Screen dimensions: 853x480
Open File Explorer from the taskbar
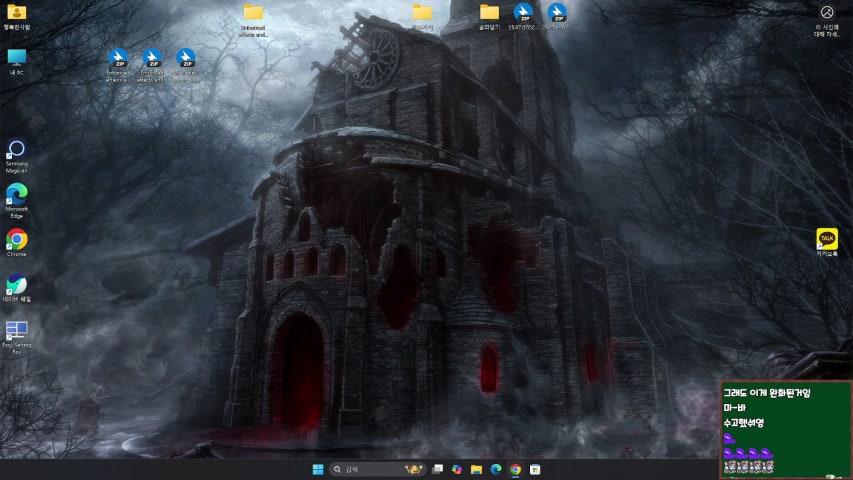(477, 469)
